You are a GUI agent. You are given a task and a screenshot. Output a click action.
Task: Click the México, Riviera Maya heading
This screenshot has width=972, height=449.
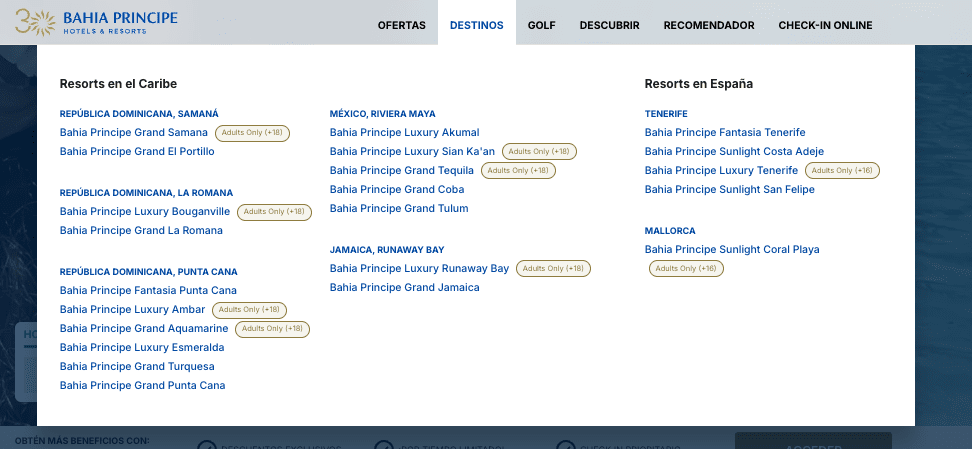tap(382, 114)
